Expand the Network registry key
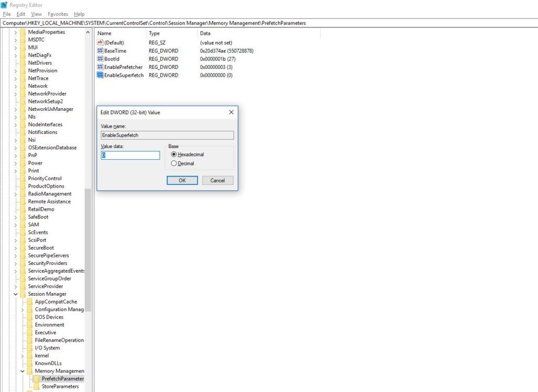The height and width of the screenshot is (392, 538). click(15, 86)
